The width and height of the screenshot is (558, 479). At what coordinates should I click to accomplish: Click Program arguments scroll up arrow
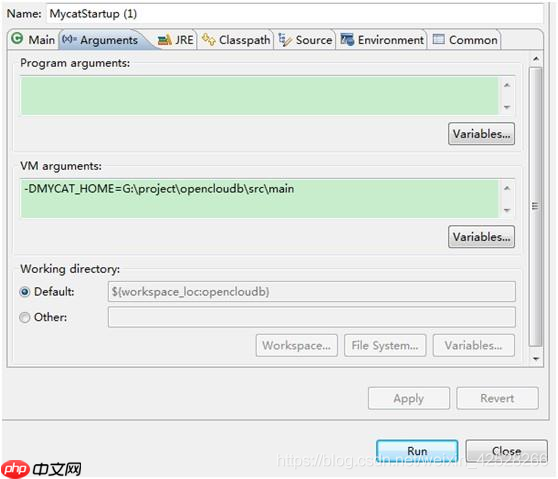pos(507,85)
